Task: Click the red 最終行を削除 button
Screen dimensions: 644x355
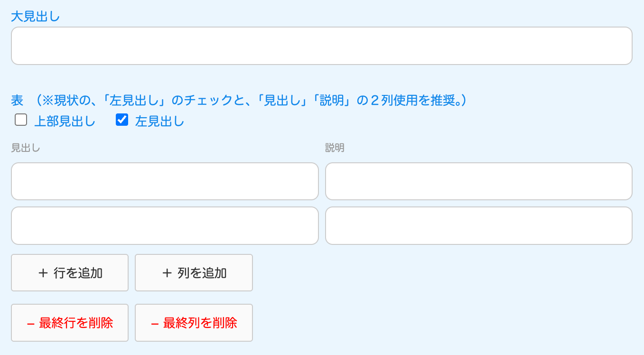Action: (x=70, y=323)
